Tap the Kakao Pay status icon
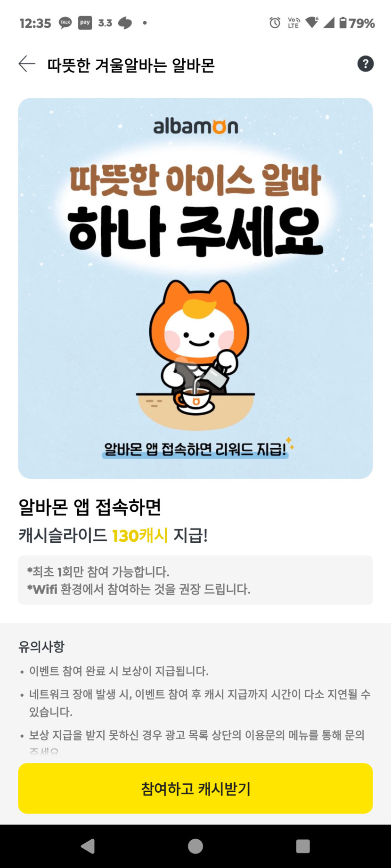 (85, 23)
